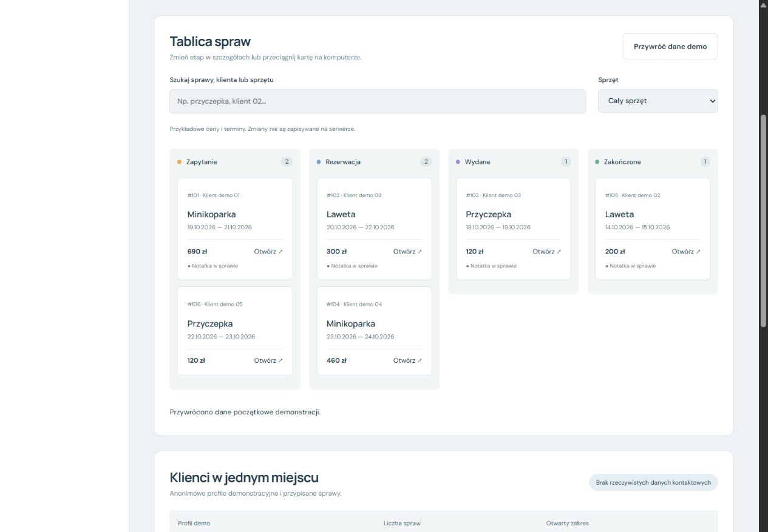This screenshot has height=532, width=768.
Task: Select the Przyczepka card title of case #106
Action: pos(210,324)
